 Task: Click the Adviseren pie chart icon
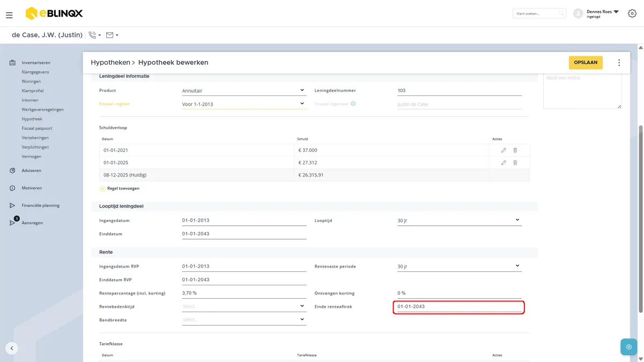tap(12, 171)
